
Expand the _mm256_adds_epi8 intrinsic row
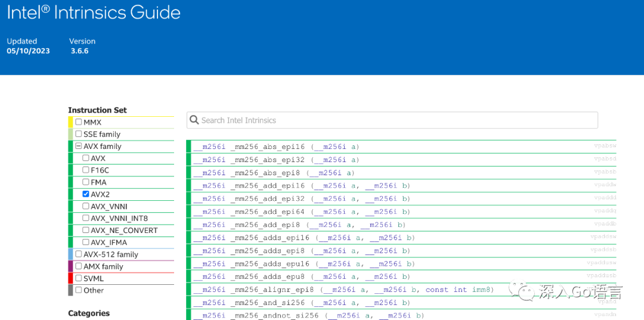pos(401,251)
